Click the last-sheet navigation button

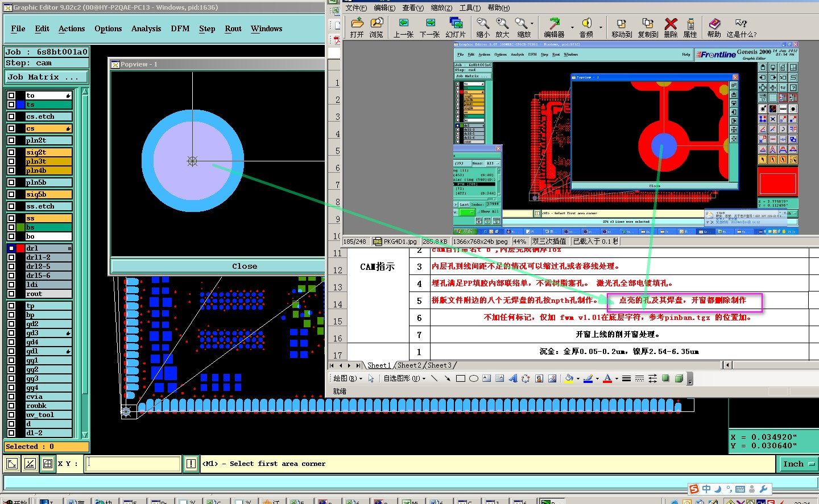[358, 365]
